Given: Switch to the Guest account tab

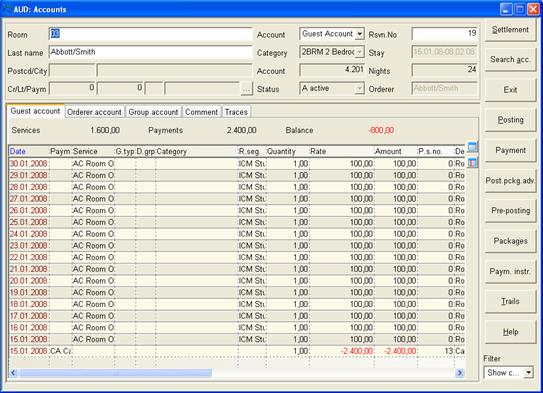Looking at the screenshot, I should pyautogui.click(x=35, y=111).
